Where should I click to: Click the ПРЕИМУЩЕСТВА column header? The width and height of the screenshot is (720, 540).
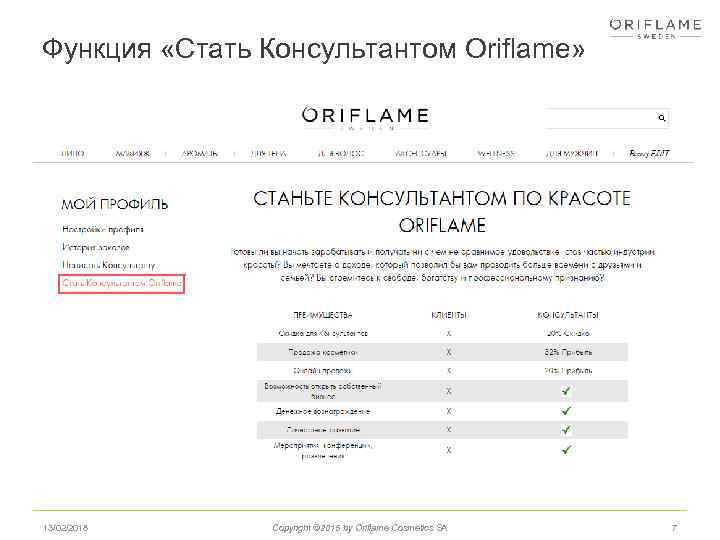[322, 315]
